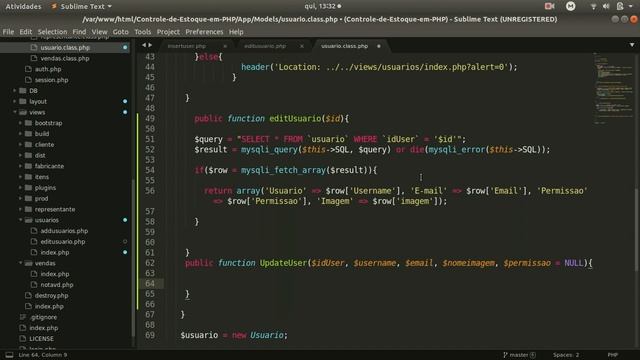
Task: Expand the fabricante folder
Action: pyautogui.click(x=20, y=166)
